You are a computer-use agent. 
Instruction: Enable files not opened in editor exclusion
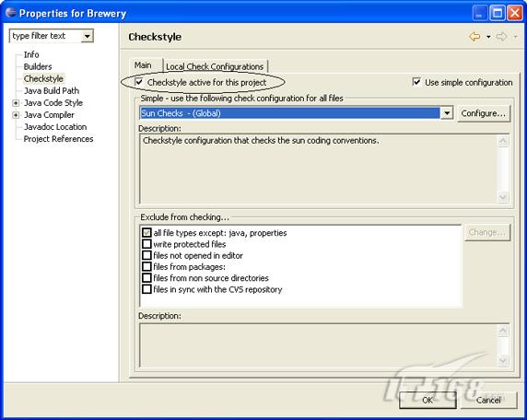146,255
